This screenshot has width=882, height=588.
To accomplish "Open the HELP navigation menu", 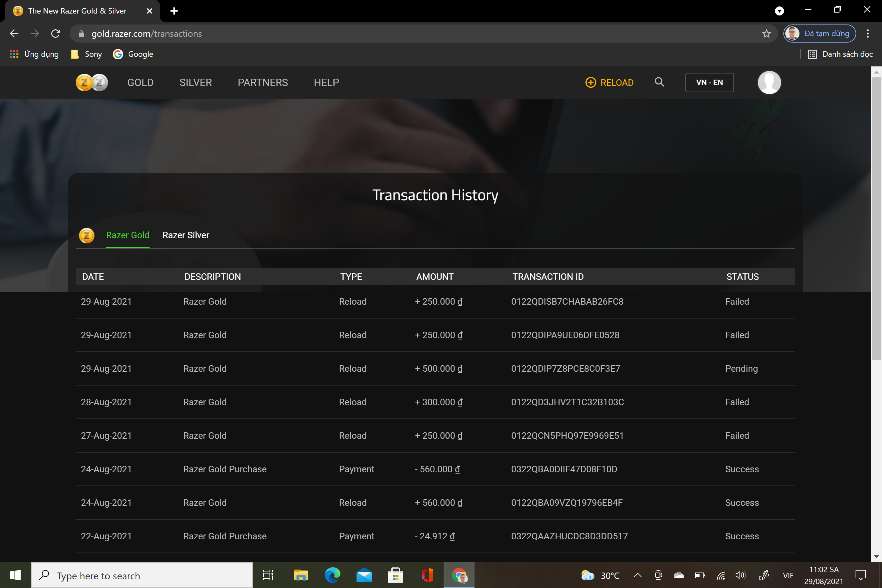I will point(326,83).
